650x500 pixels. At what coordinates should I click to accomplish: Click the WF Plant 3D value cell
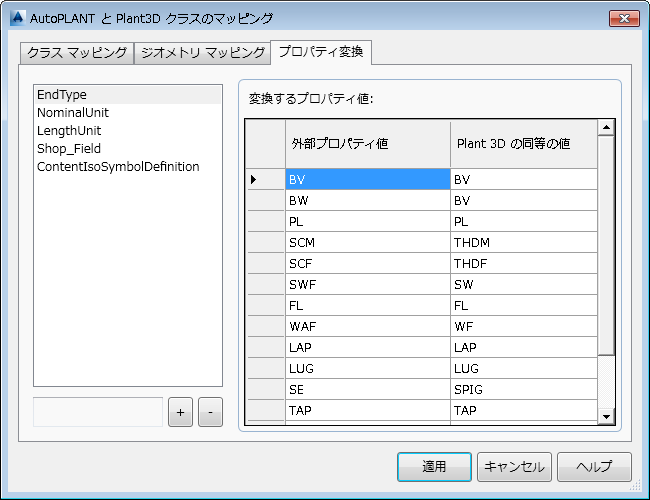[x=524, y=327]
